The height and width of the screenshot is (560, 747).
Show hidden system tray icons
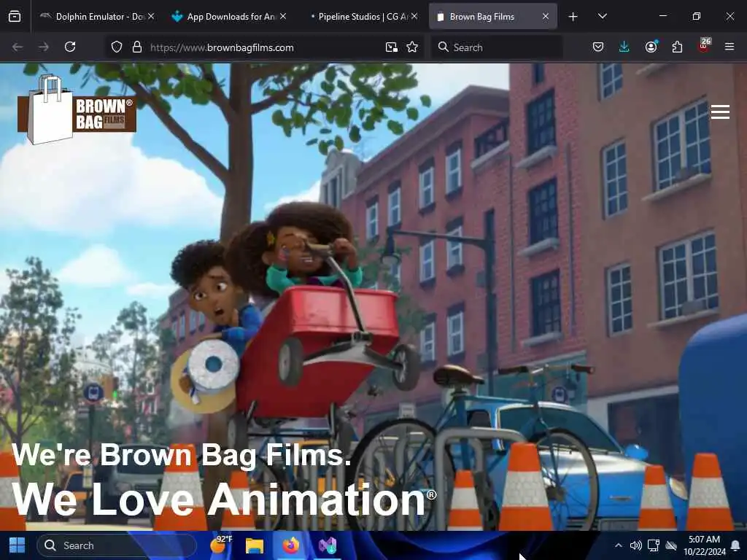click(x=619, y=545)
